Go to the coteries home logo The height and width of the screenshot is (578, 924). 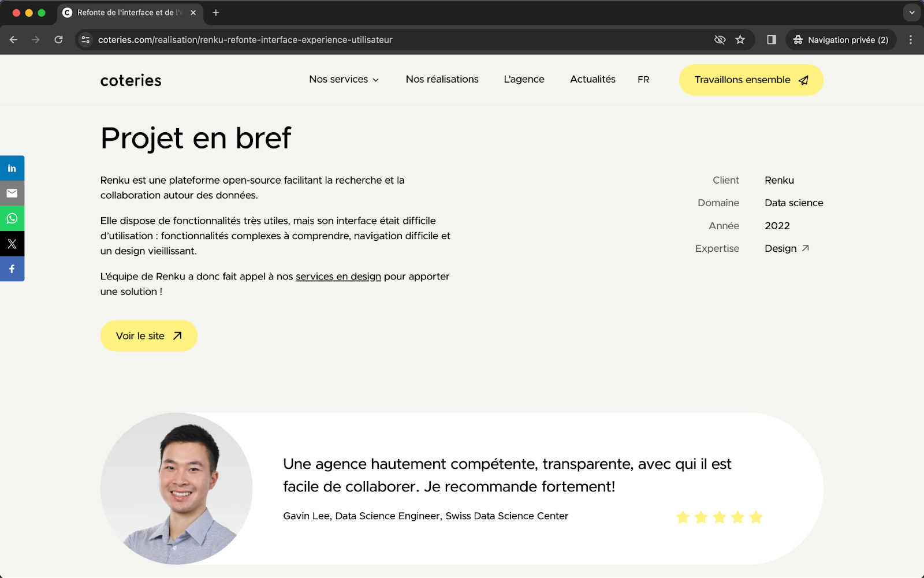131,80
